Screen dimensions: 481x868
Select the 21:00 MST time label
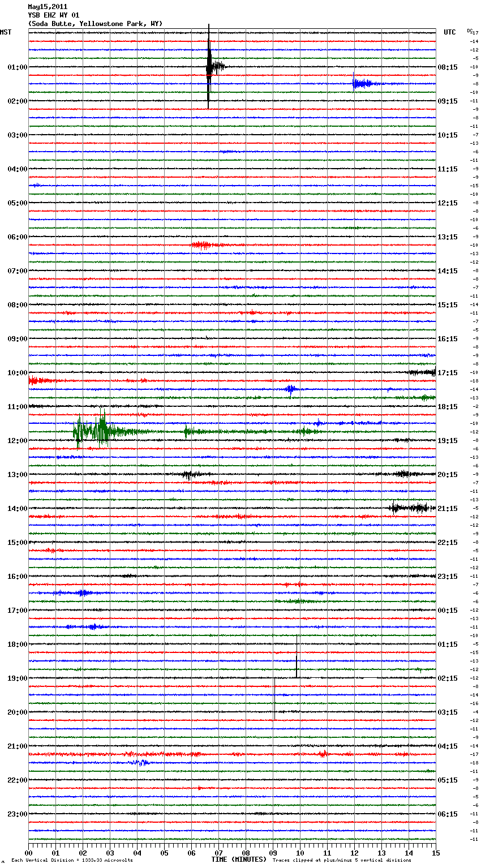tap(18, 746)
